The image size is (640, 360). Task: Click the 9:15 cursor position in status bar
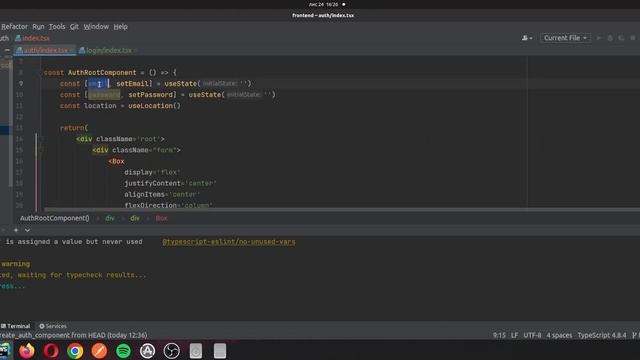point(499,335)
